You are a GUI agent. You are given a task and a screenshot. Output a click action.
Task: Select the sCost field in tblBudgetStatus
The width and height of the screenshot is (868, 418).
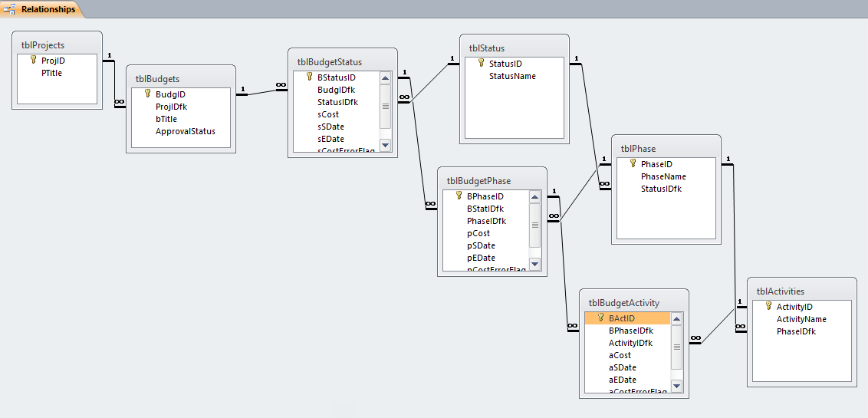tap(328, 114)
